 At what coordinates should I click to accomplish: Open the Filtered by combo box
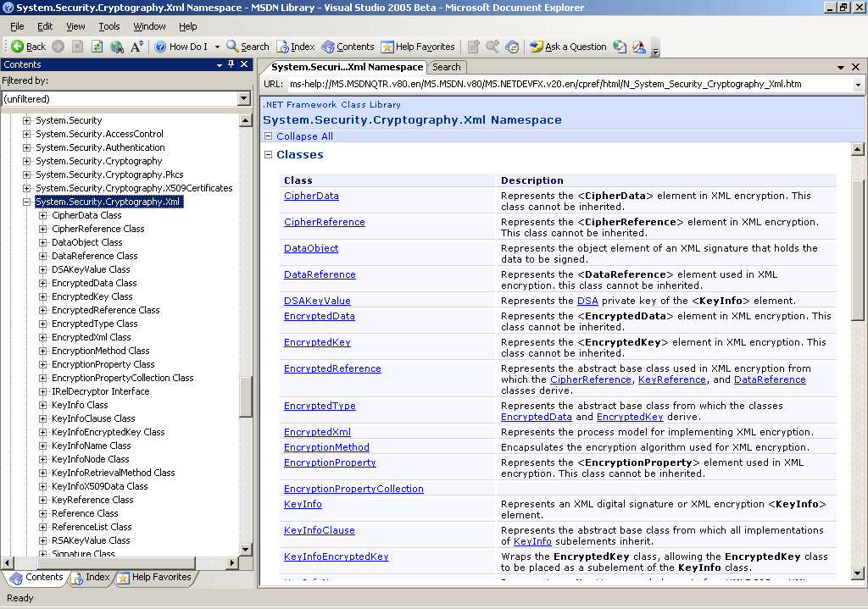(127, 98)
